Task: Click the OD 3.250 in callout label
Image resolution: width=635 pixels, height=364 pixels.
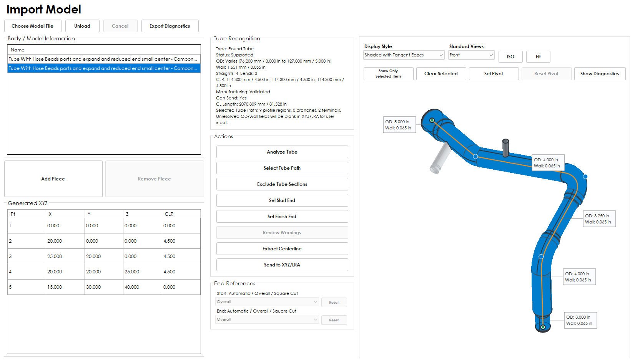Action: point(599,219)
